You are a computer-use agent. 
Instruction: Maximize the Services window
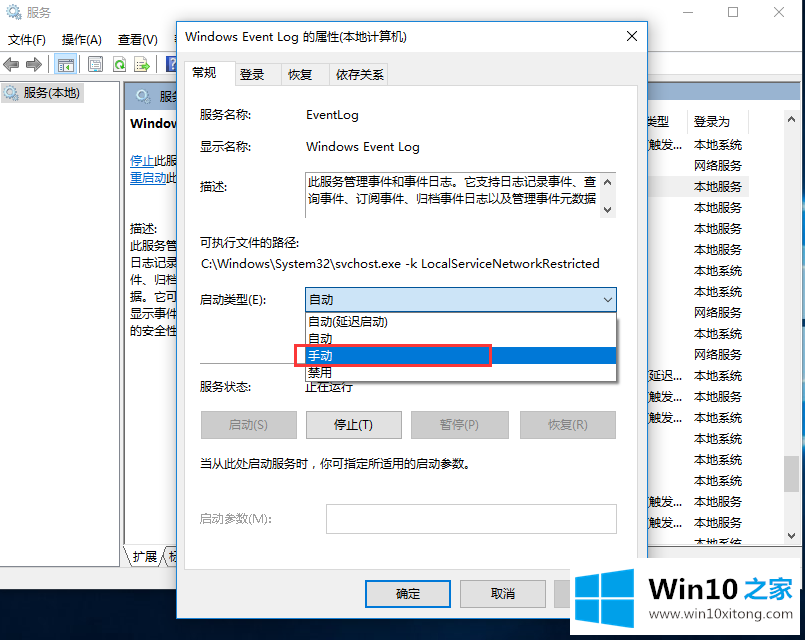click(733, 12)
